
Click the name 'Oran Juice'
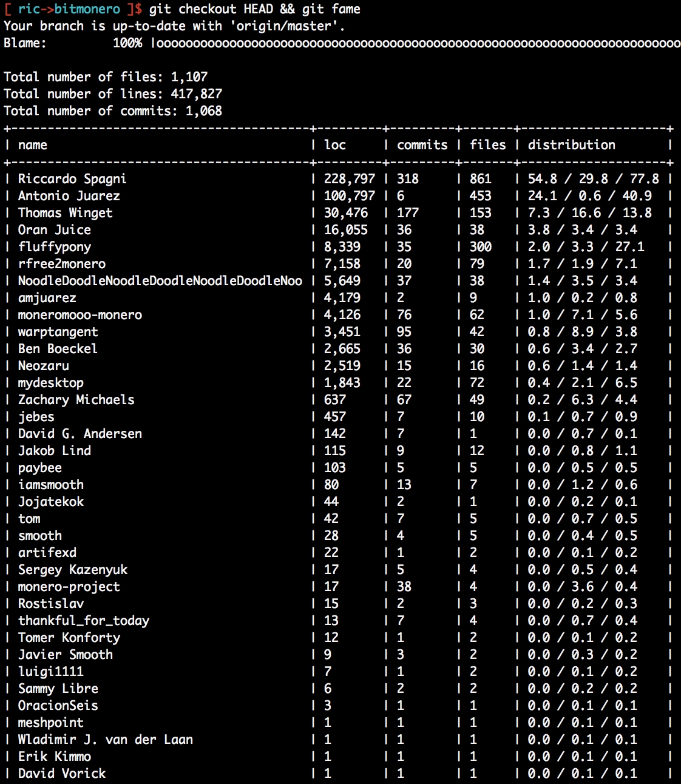coord(55,230)
